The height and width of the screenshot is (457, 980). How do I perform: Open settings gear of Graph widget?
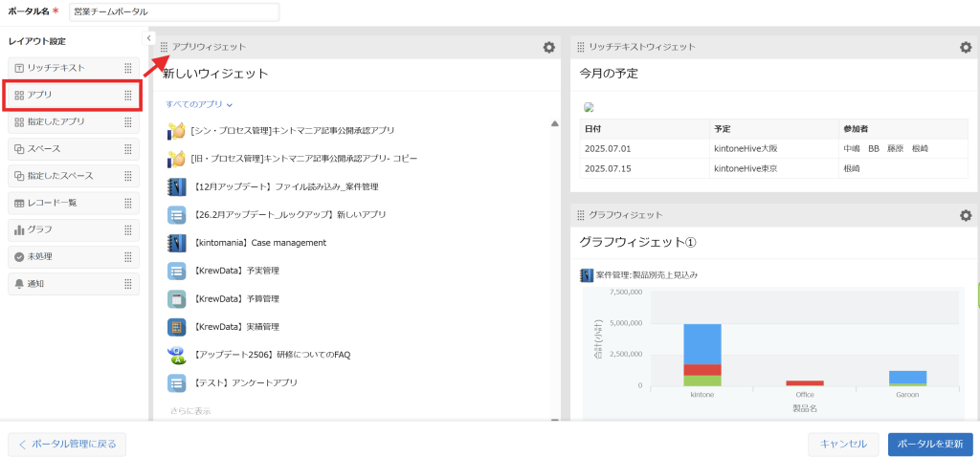point(966,215)
